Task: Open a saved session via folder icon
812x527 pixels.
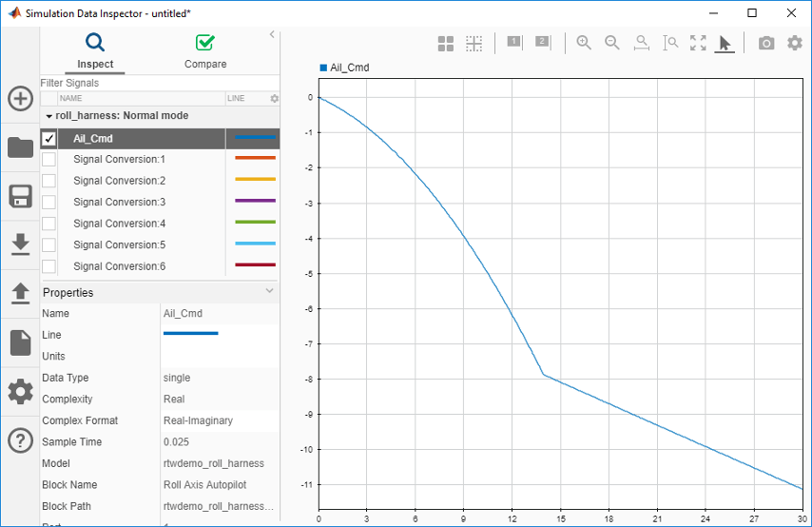Action: [20, 147]
